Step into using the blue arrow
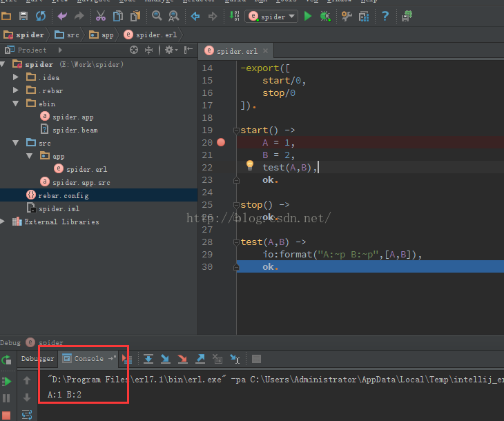 coord(166,359)
